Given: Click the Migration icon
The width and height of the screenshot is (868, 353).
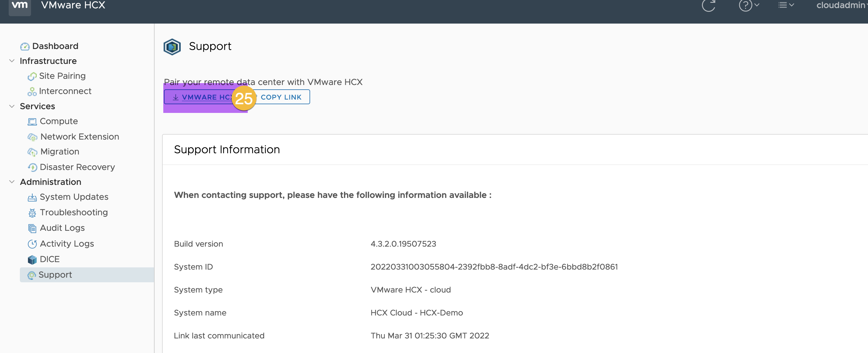Looking at the screenshot, I should 32,152.
